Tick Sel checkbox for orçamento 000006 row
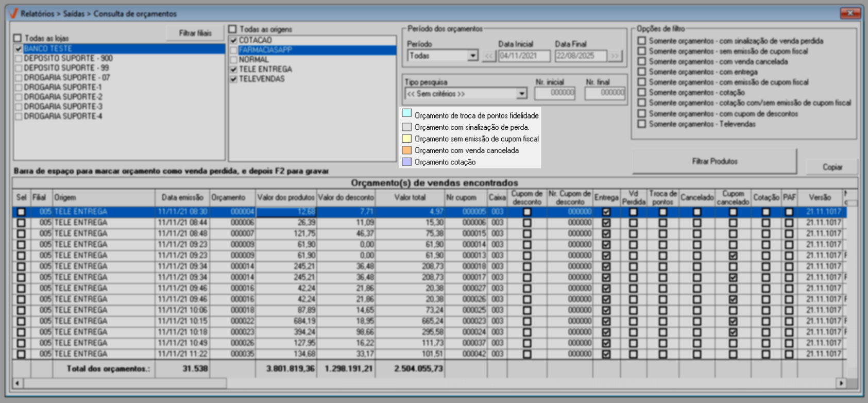 [x=21, y=223]
